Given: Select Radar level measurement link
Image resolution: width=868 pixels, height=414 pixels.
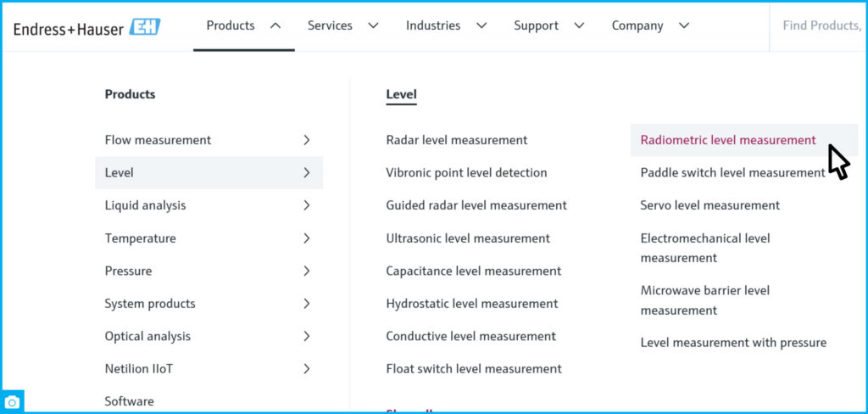Looking at the screenshot, I should pyautogui.click(x=456, y=140).
